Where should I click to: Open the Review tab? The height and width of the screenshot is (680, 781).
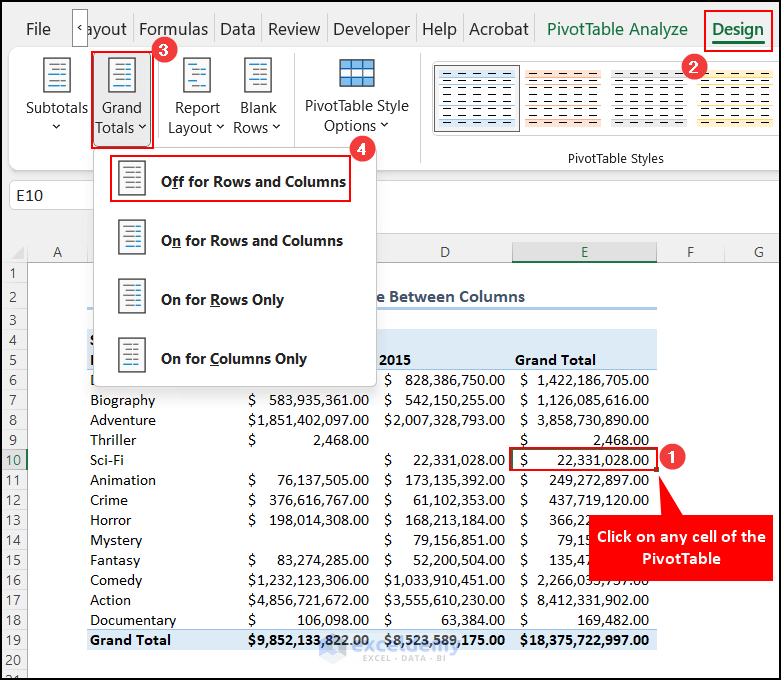coord(294,29)
